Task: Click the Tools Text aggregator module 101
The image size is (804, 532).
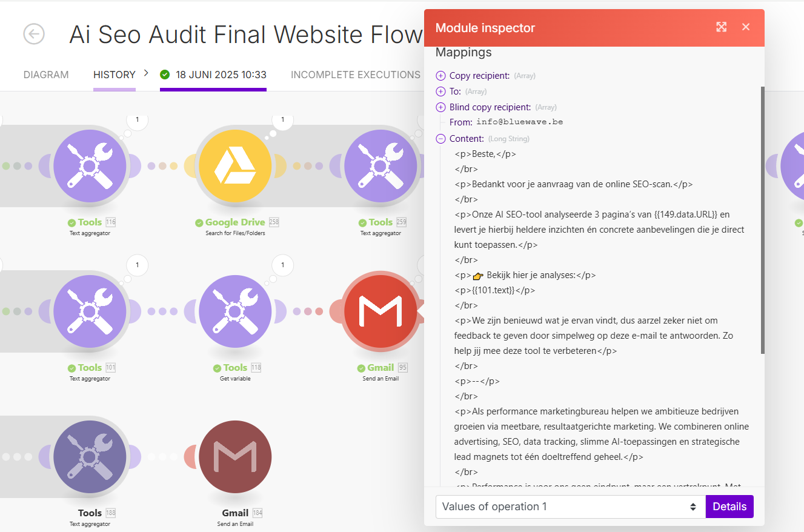Action: [90, 311]
